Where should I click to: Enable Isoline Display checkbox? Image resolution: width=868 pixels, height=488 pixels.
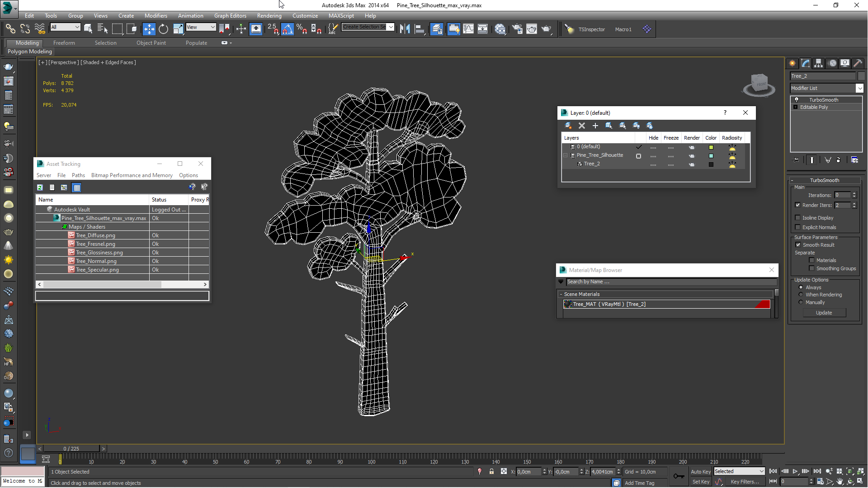click(x=798, y=218)
